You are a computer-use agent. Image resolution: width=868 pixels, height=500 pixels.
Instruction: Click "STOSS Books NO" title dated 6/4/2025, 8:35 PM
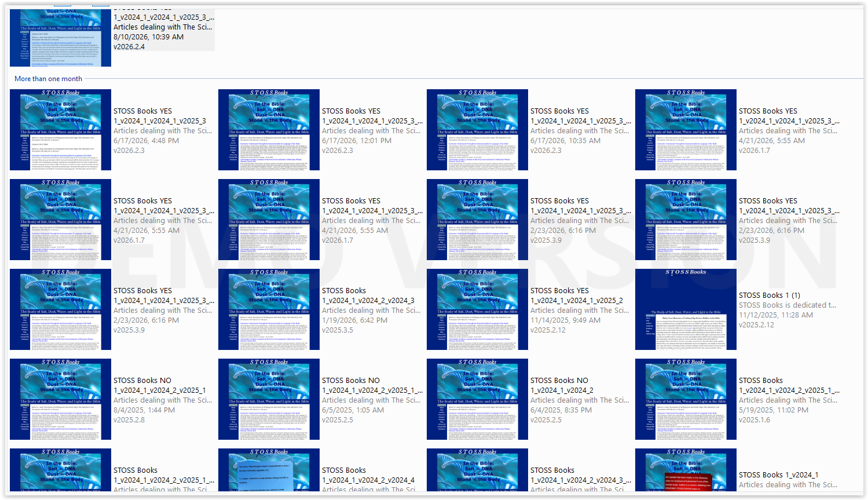click(x=559, y=380)
